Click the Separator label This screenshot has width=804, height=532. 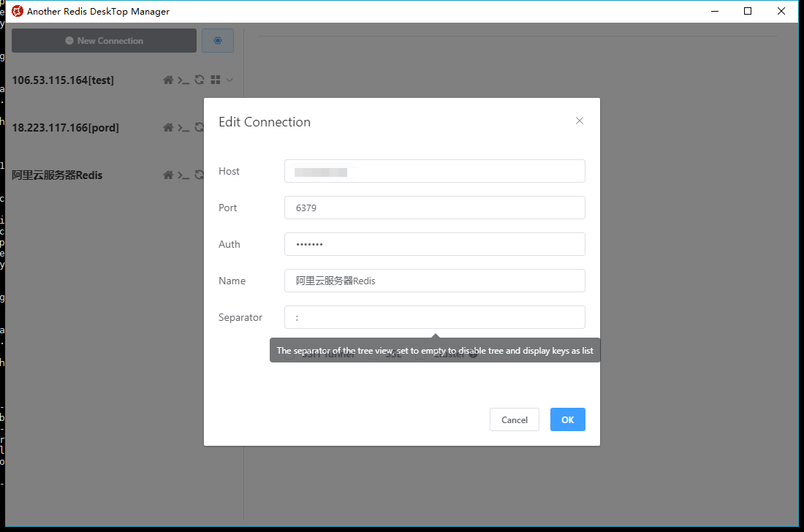[x=240, y=317]
